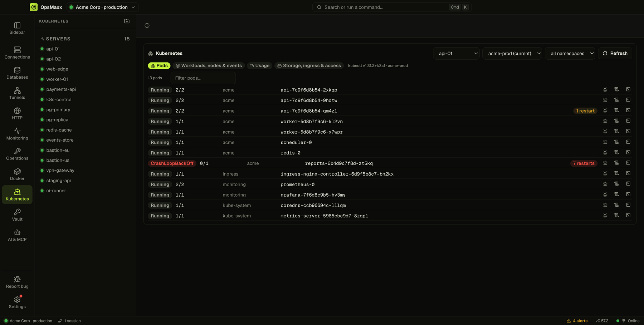The height and width of the screenshot is (325, 644).
Task: Go to the Tunnels section
Action: [x=17, y=93]
